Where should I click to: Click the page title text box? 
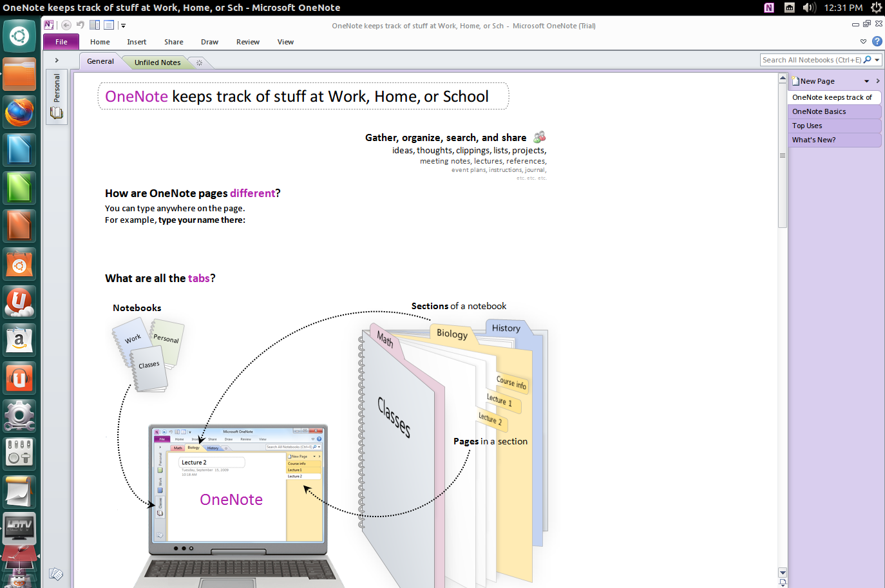pos(303,97)
